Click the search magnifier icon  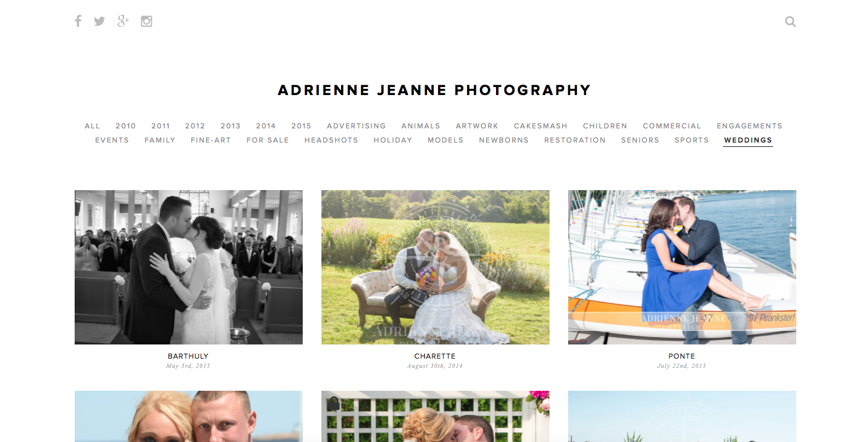tap(790, 22)
